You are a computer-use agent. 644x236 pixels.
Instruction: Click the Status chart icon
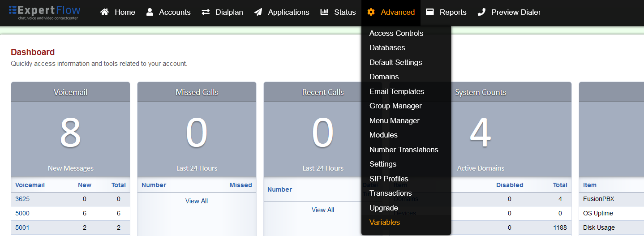click(324, 12)
